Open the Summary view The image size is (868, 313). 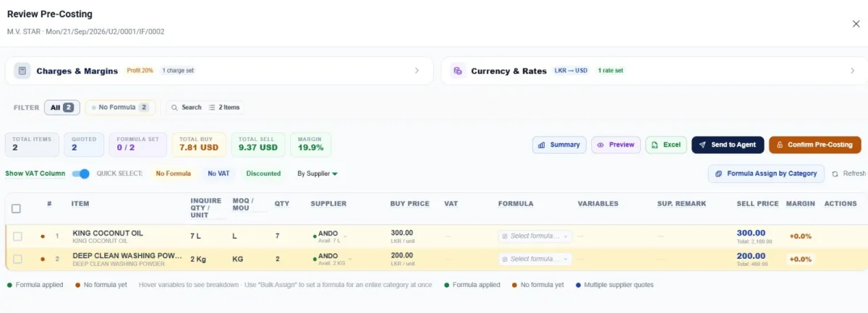point(559,145)
